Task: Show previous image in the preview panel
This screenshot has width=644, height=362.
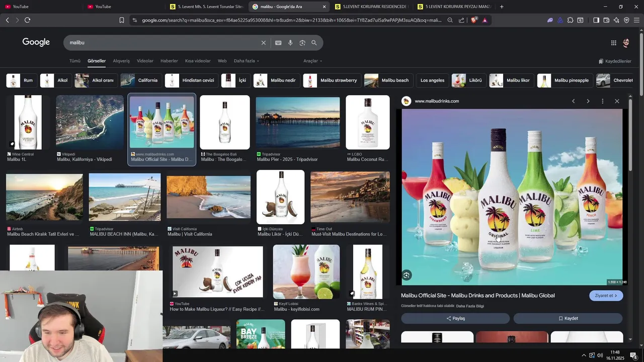Action: click(x=573, y=101)
